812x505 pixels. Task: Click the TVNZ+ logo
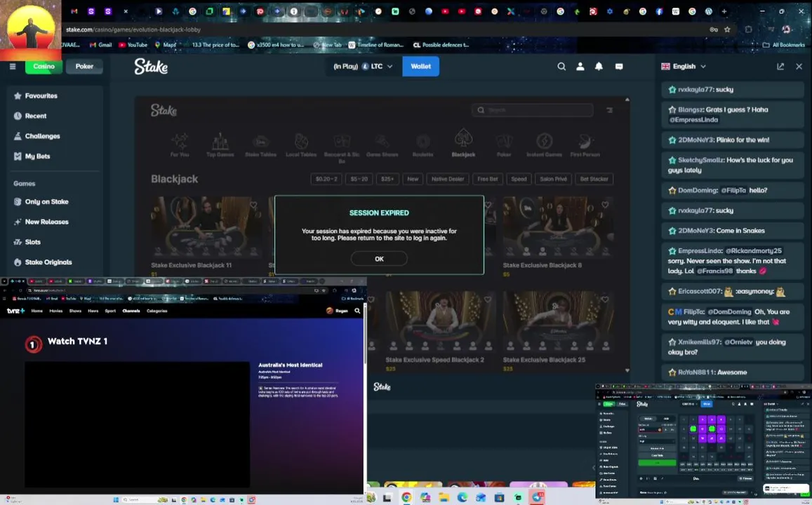15,311
